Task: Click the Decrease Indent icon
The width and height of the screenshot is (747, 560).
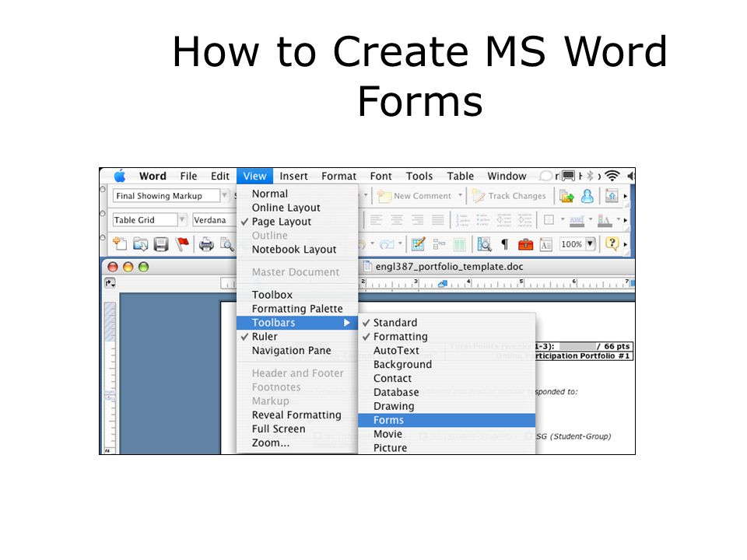Action: pyautogui.click(x=504, y=219)
